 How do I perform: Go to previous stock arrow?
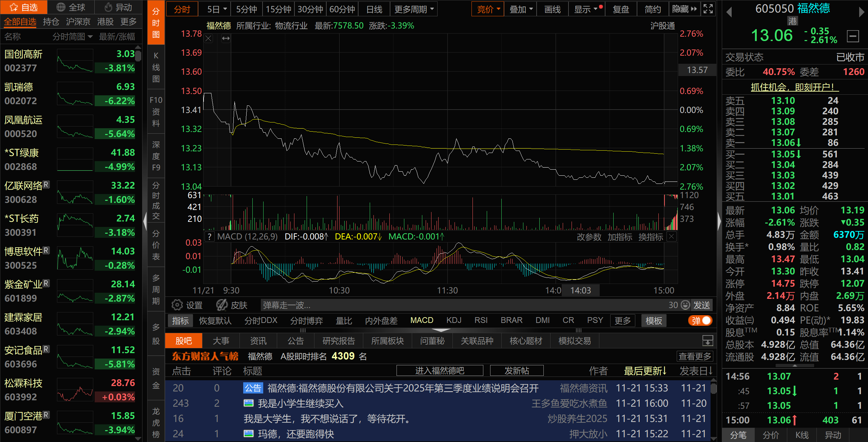tap(729, 13)
